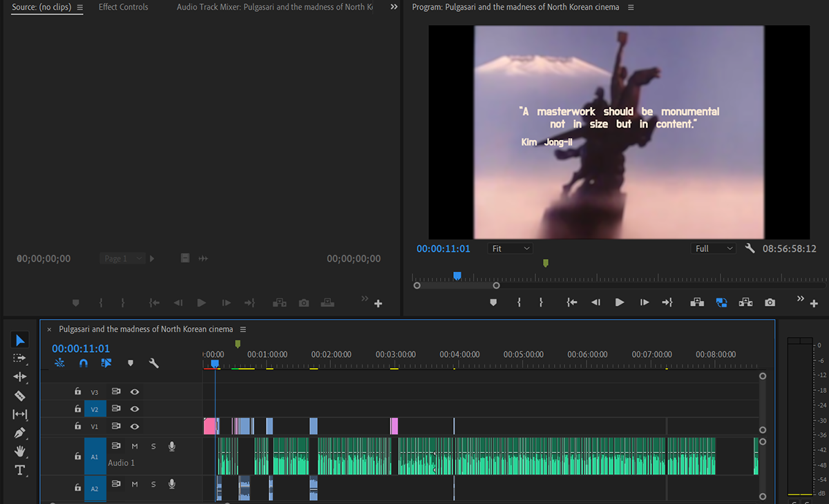Select the Hand tool
Viewport: 829px width, 504px height.
(x=20, y=452)
